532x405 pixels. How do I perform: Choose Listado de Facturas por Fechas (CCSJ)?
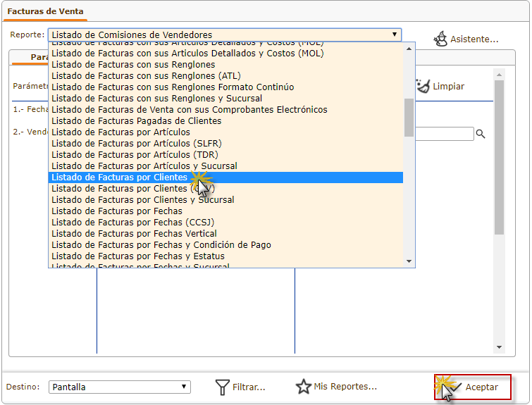(225, 222)
